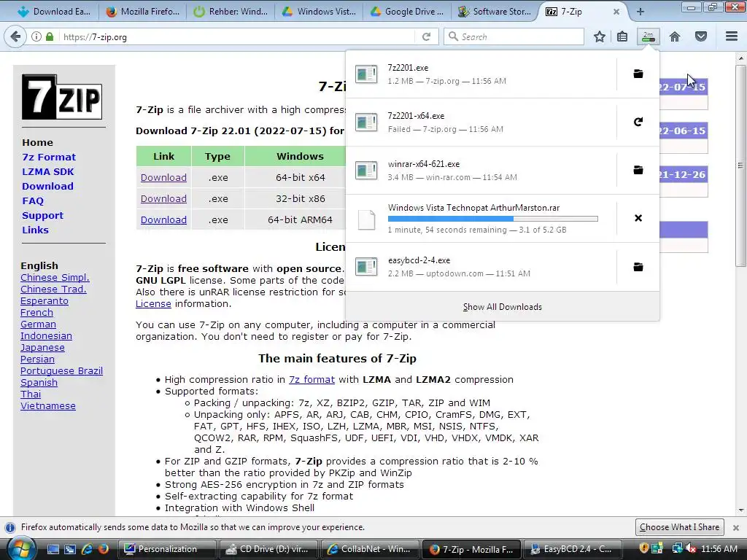This screenshot has height=560, width=747.
Task: Click the page vertical scrollbar thumb
Action: [x=740, y=165]
